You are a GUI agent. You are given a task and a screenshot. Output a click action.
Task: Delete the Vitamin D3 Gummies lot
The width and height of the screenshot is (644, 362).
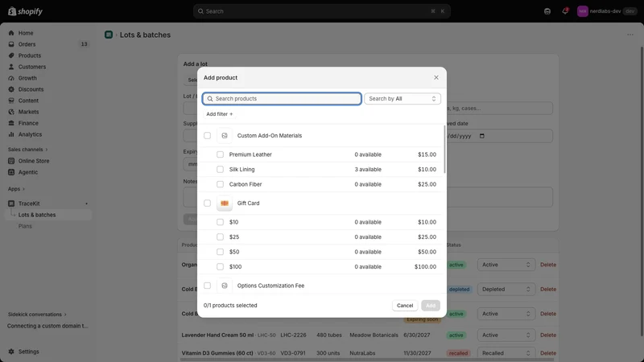(548, 353)
